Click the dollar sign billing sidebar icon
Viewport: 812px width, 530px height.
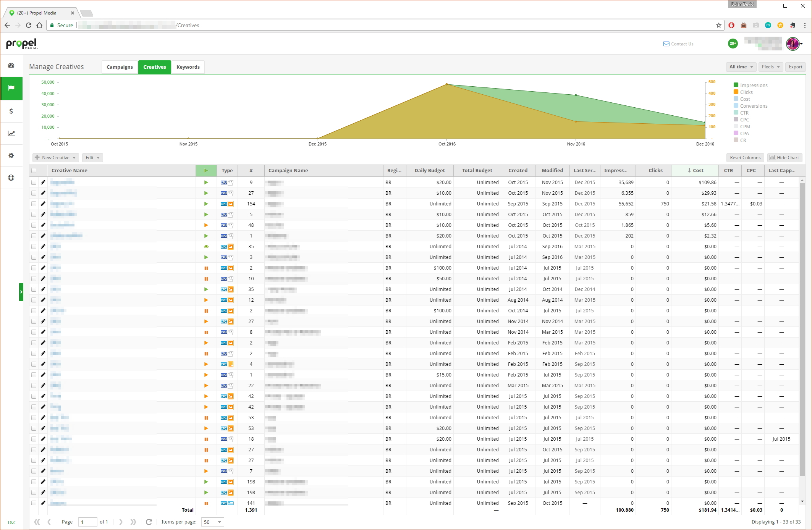click(x=11, y=111)
